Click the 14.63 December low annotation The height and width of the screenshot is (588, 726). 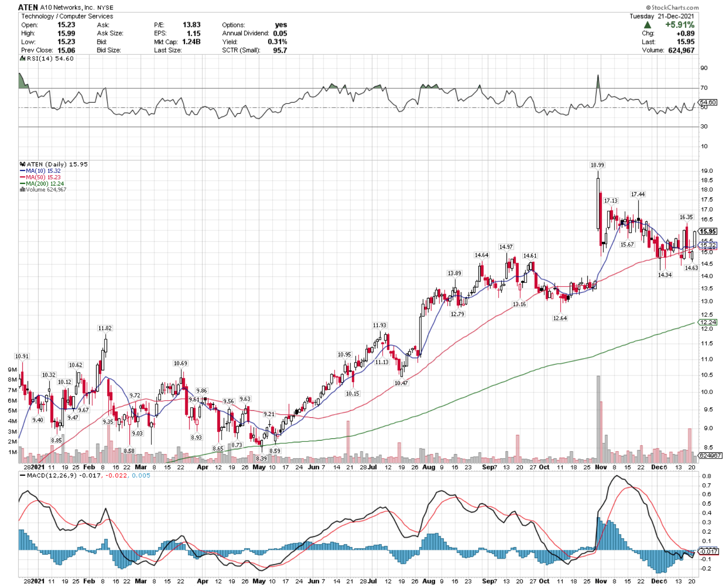pos(691,268)
